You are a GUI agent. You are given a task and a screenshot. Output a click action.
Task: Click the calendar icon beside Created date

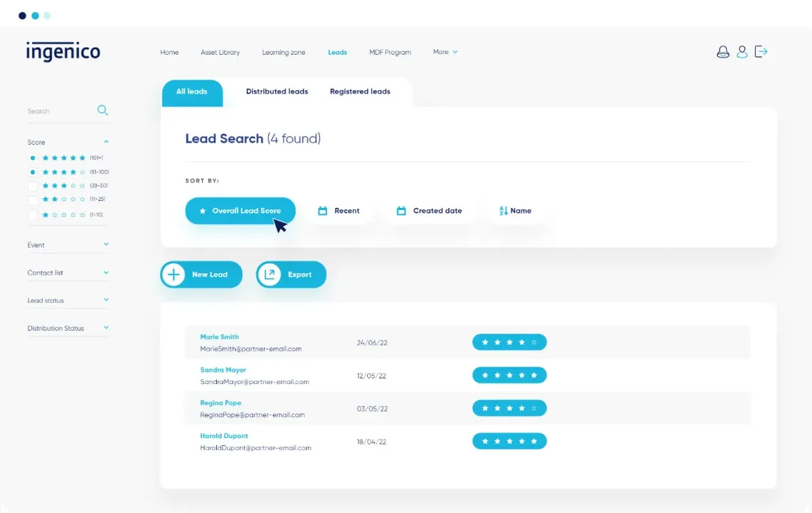click(402, 210)
